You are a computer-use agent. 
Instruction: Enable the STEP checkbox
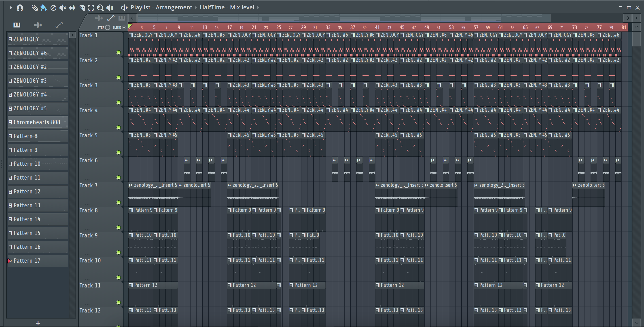click(108, 27)
